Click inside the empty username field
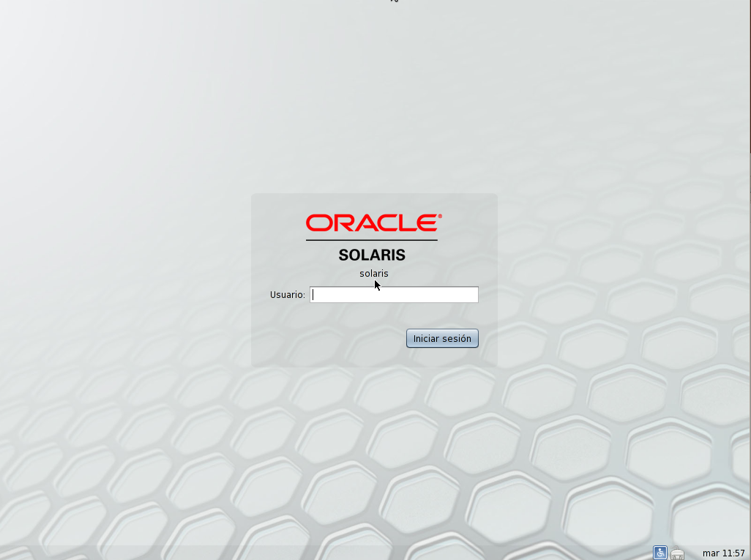 [x=394, y=294]
